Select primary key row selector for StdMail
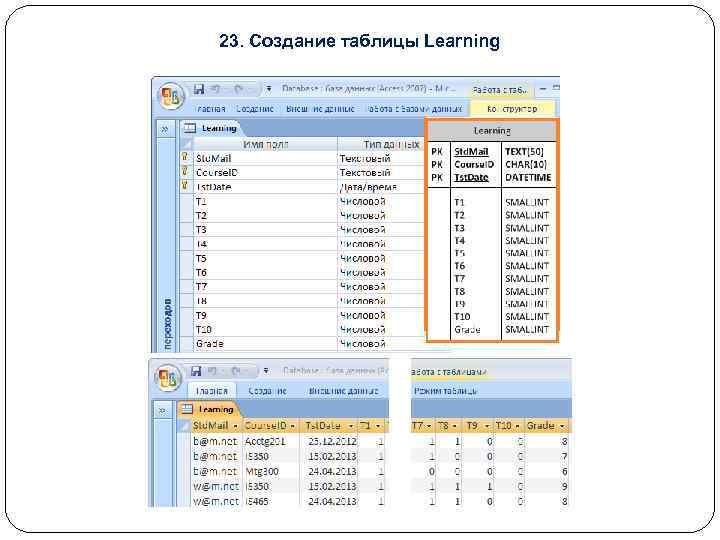This screenshot has width=720, height=540. click(x=186, y=158)
